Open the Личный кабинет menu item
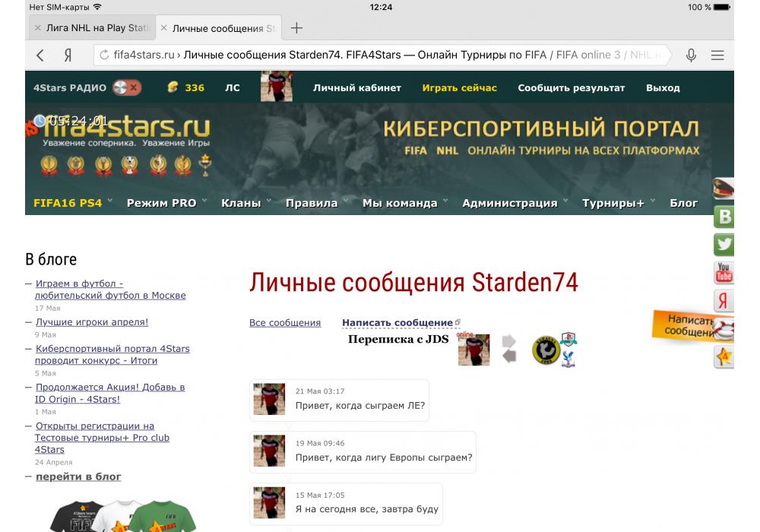Screen dimensions: 760x532 tap(356, 87)
